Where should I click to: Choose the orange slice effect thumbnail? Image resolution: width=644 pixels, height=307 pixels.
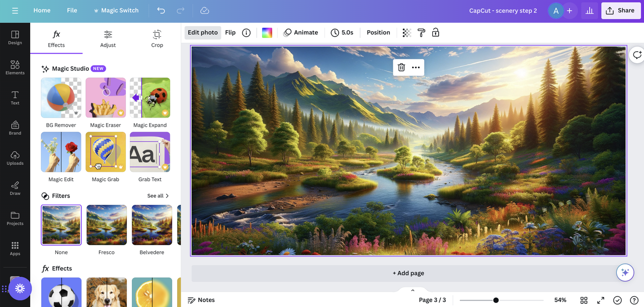(x=152, y=292)
